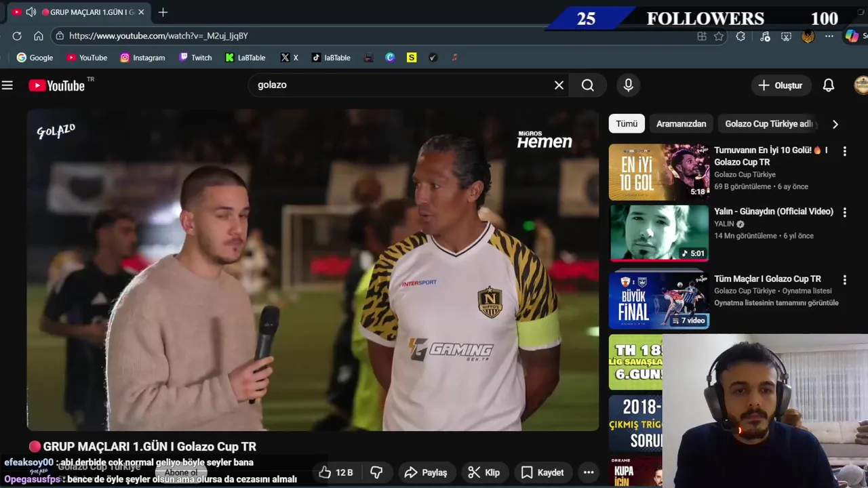Click the magnifier search button
The width and height of the screenshot is (868, 488).
pyautogui.click(x=588, y=85)
